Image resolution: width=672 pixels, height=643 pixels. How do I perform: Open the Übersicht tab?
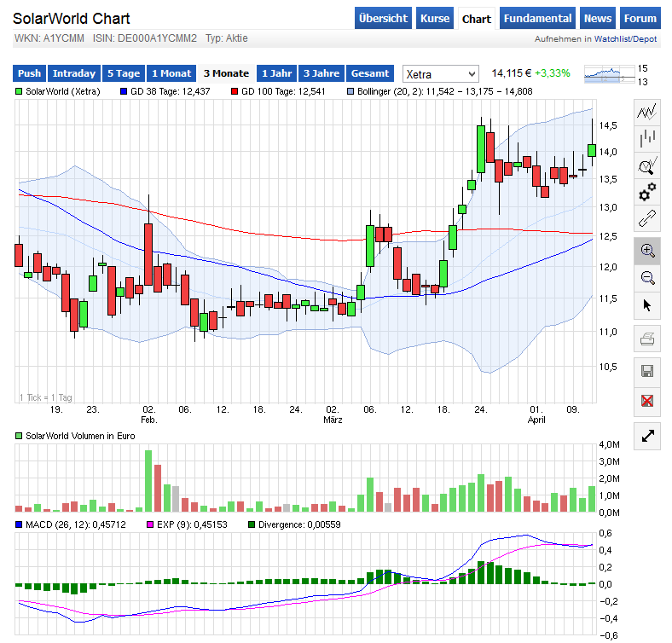(383, 19)
